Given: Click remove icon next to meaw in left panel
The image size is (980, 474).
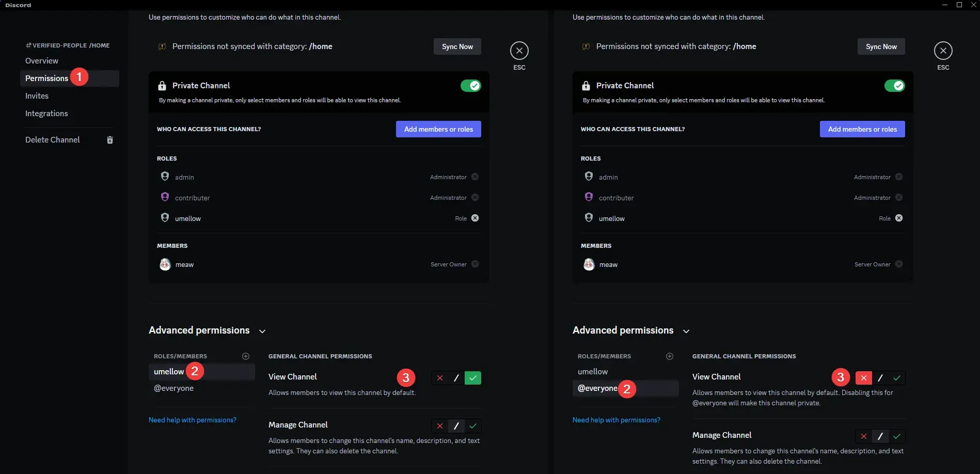Looking at the screenshot, I should click(475, 264).
